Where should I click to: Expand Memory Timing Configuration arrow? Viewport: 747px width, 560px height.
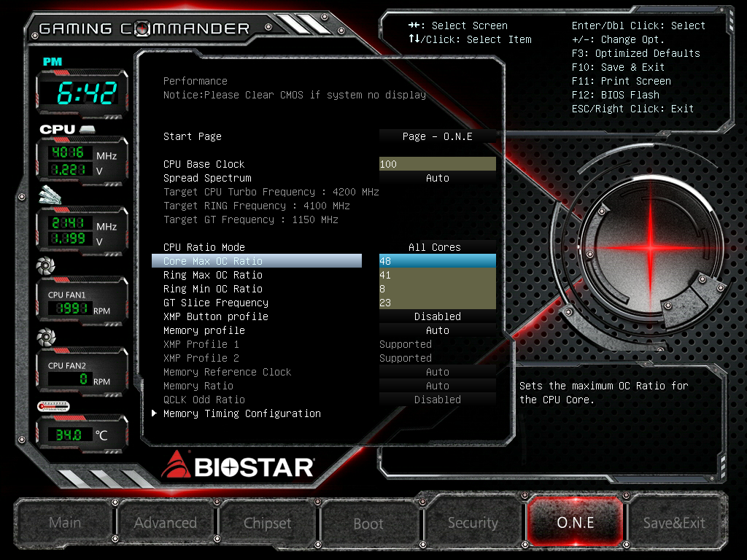click(x=155, y=413)
